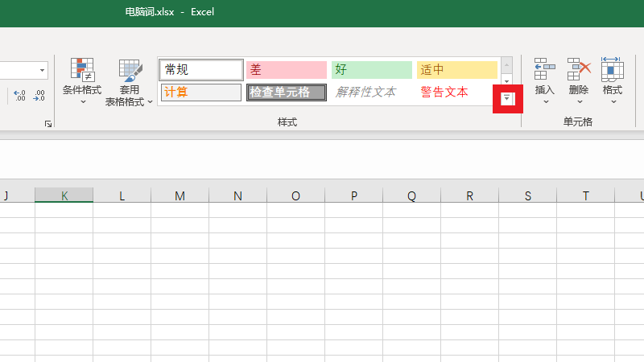Apply the 检查单元格 (Check Cell) style
The height and width of the screenshot is (362, 644).
click(x=286, y=93)
